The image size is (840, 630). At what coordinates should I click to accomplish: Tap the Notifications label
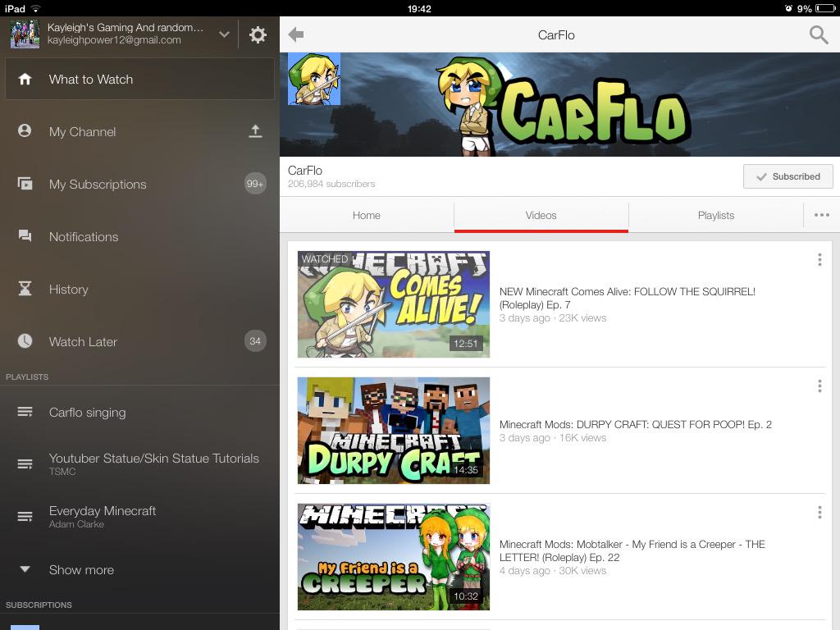click(x=84, y=237)
